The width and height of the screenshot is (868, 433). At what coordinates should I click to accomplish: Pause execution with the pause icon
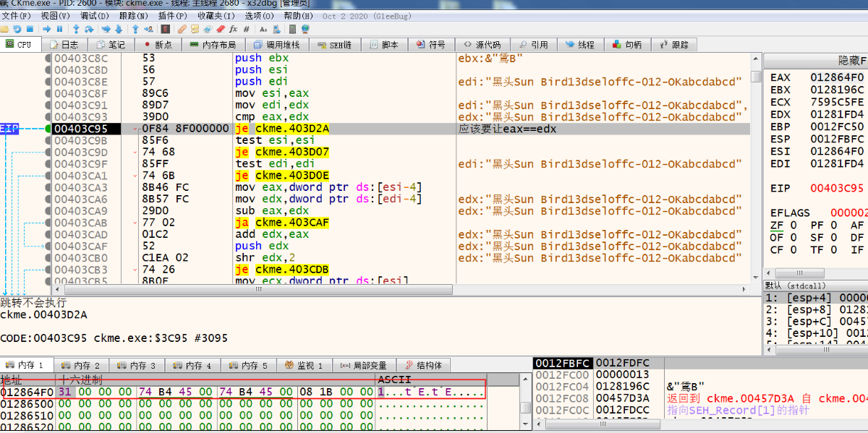59,29
